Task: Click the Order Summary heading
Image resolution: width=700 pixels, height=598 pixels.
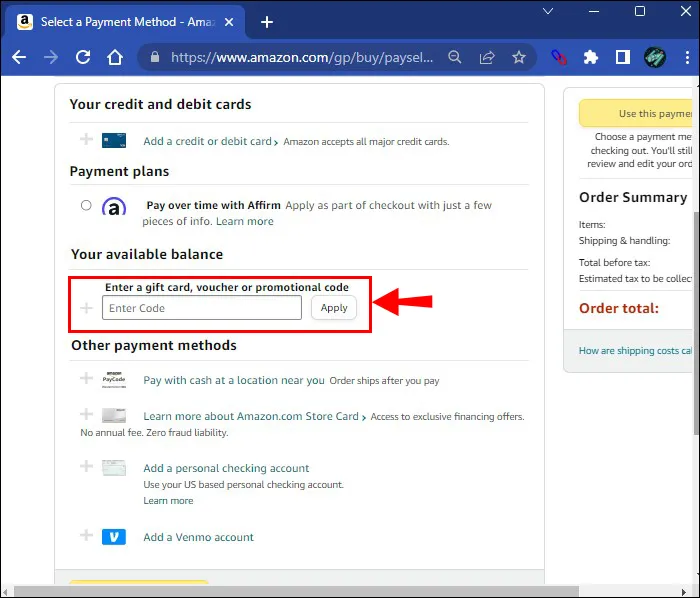Action: (633, 197)
